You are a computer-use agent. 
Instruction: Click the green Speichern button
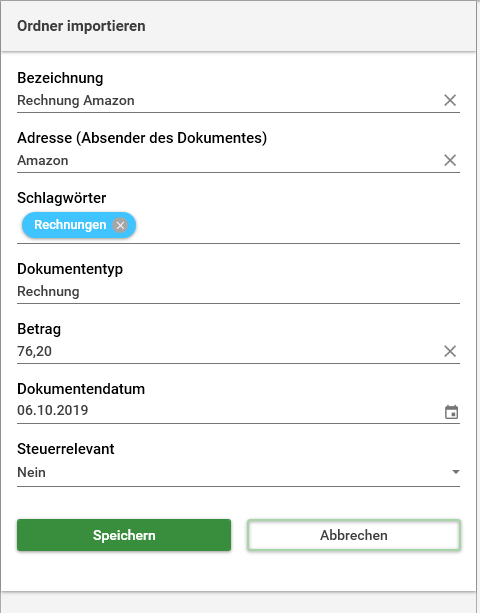(124, 535)
